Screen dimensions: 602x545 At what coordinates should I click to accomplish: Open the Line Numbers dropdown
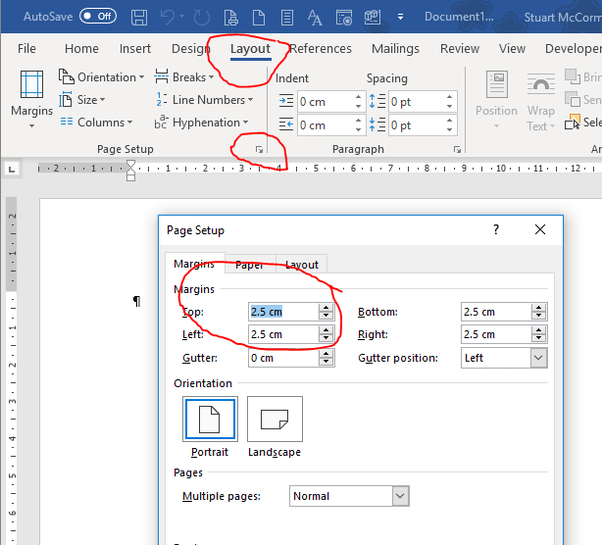click(x=204, y=100)
